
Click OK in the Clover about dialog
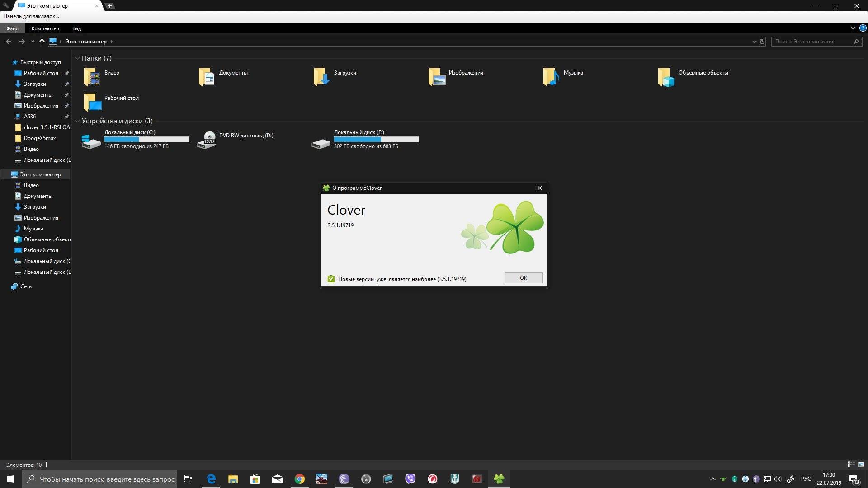point(524,278)
